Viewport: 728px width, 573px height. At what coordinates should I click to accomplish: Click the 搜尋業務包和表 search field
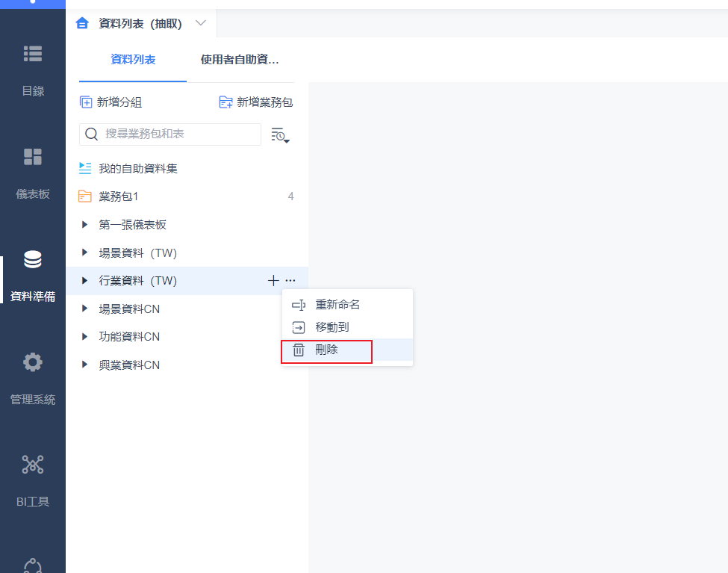coord(170,134)
